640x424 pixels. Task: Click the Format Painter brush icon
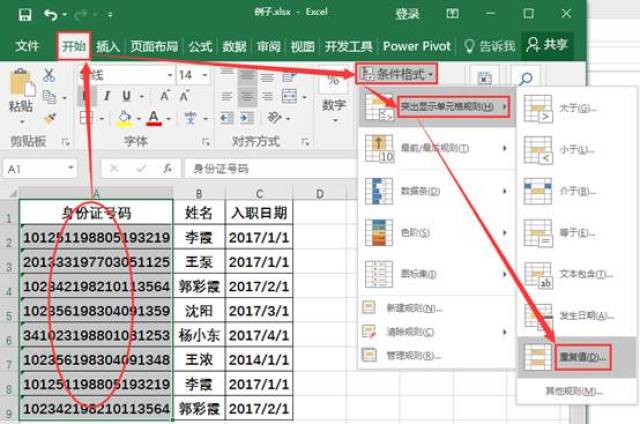pos(49,119)
